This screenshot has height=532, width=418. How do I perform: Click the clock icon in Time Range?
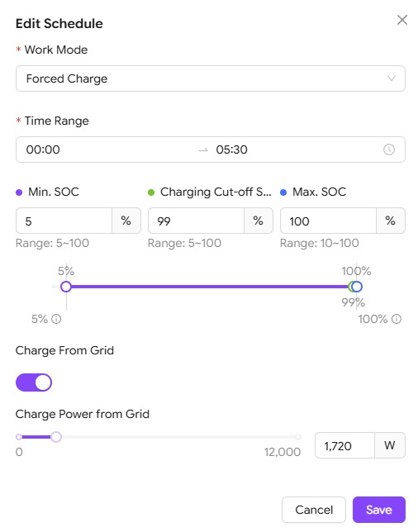(x=389, y=150)
